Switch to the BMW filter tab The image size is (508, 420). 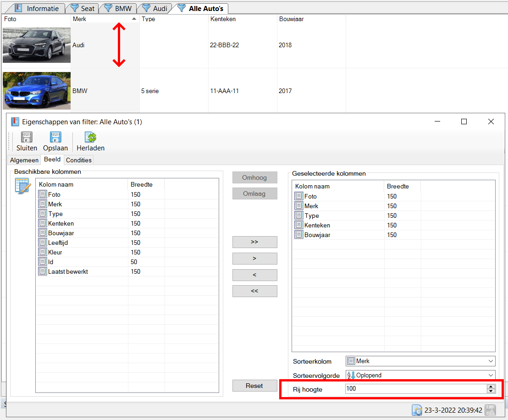pyautogui.click(x=118, y=9)
